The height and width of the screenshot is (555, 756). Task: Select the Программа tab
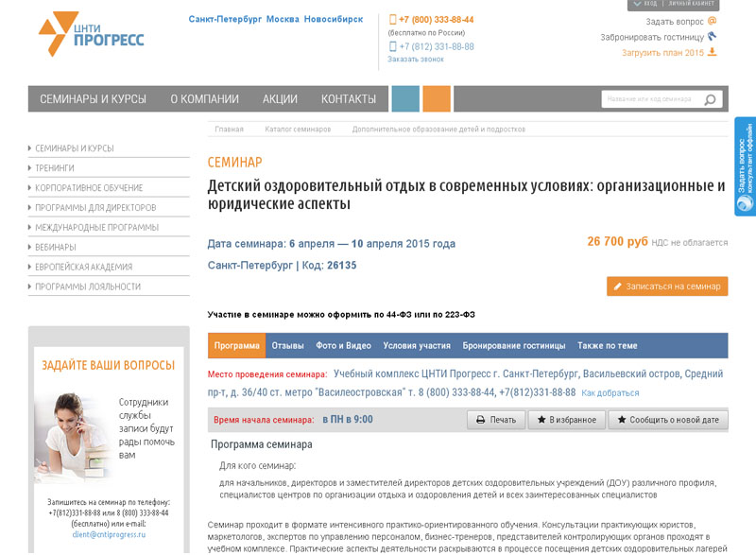pyautogui.click(x=237, y=345)
